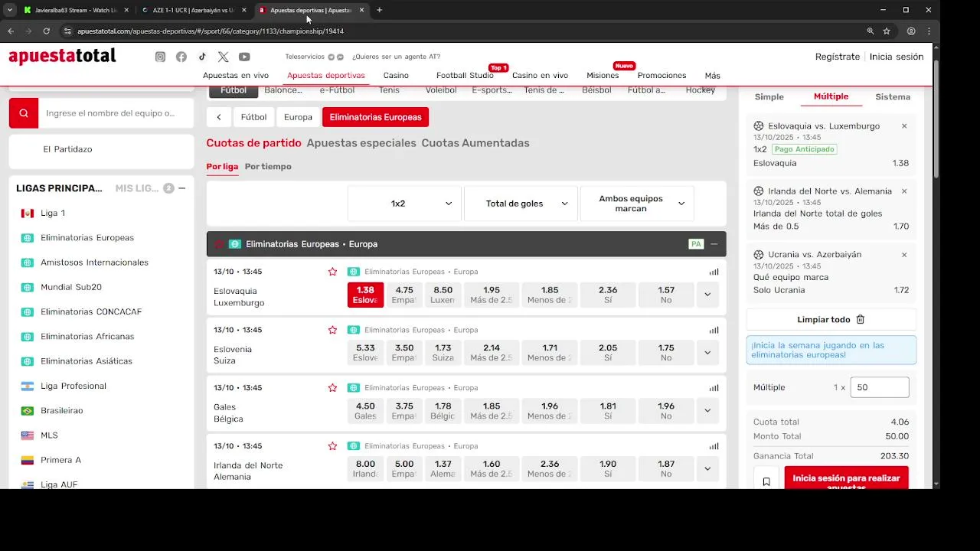Switch betslip to Simple tab
The height and width of the screenshot is (551, 980).
[x=769, y=97]
